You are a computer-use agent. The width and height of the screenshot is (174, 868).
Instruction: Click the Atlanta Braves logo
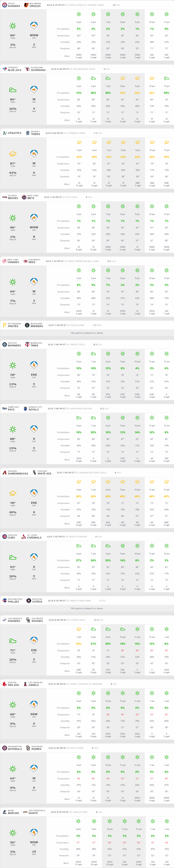click(x=4, y=197)
